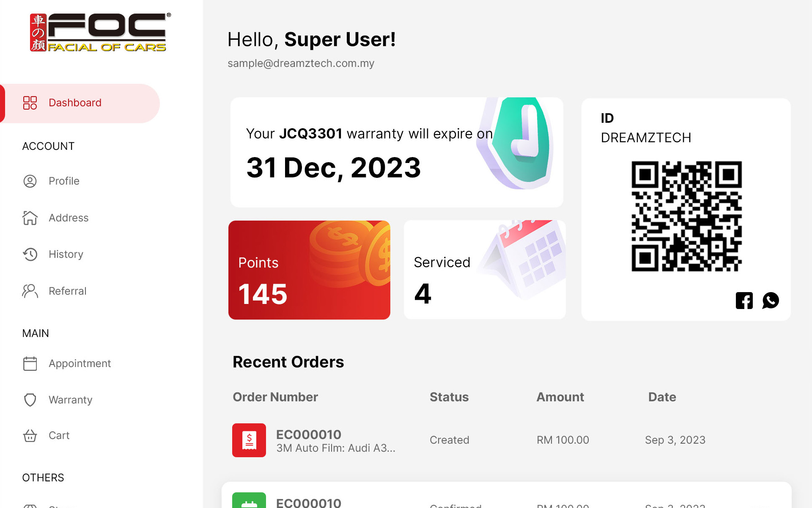
Task: Click the red receipt icon for order EC000010
Action: [249, 440]
